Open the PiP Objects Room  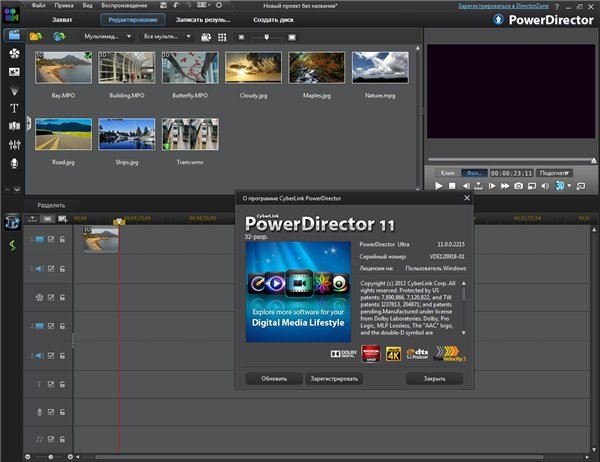(x=15, y=72)
